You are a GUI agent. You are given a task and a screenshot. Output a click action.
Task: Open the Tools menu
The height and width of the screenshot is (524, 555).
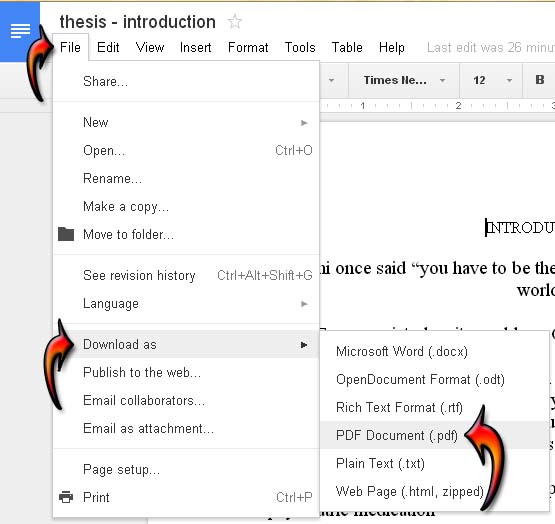(x=300, y=47)
